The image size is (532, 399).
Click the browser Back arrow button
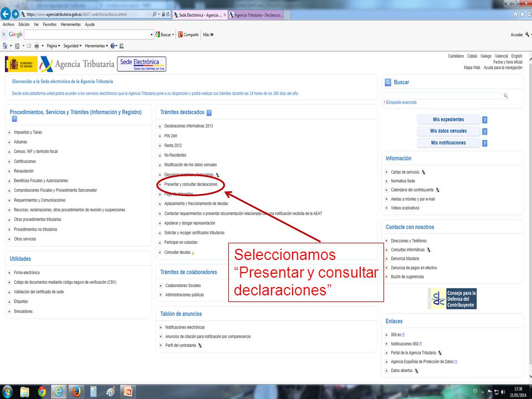point(6,14)
